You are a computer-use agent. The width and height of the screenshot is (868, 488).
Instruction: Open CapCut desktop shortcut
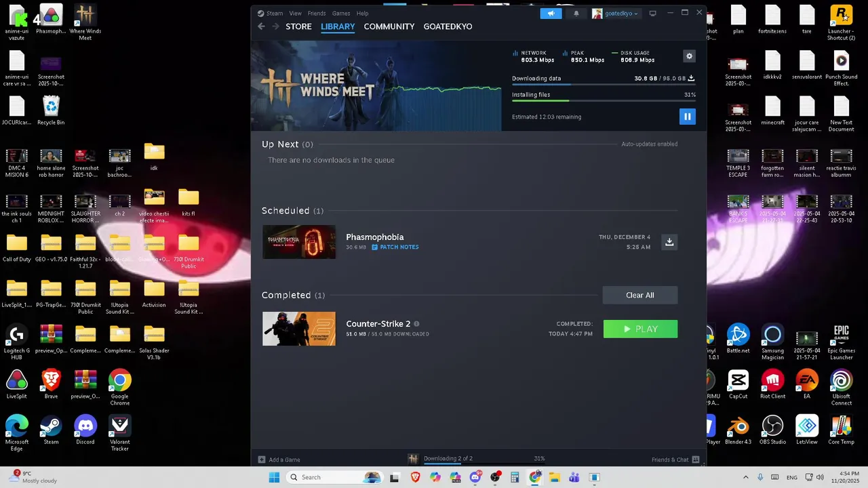(738, 384)
